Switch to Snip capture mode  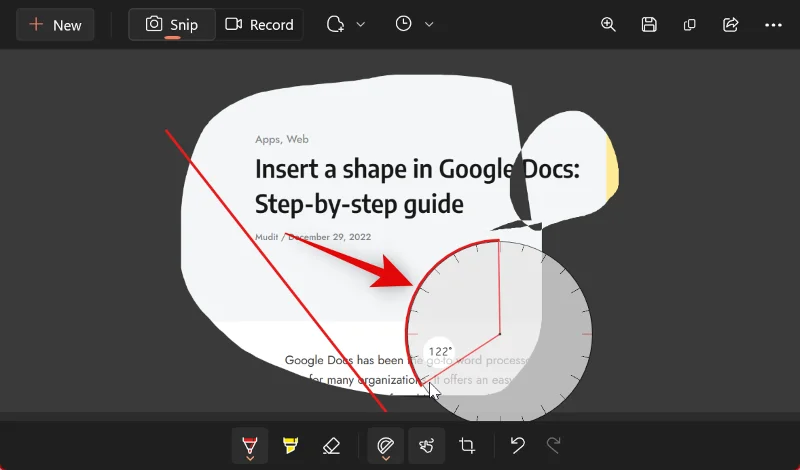(x=172, y=25)
